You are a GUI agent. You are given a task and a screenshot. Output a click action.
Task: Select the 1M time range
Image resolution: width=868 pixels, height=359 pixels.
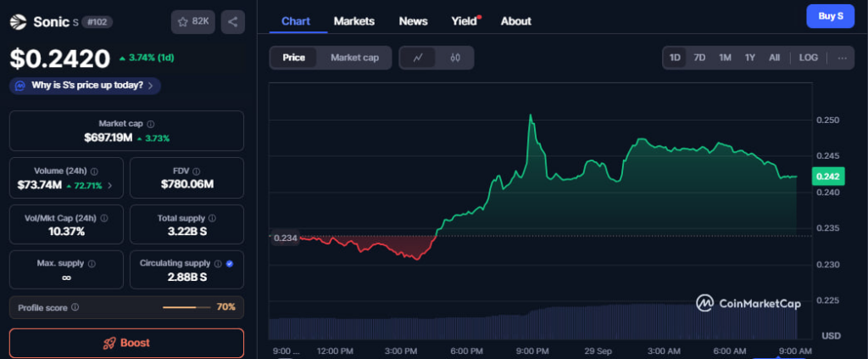[x=726, y=58]
